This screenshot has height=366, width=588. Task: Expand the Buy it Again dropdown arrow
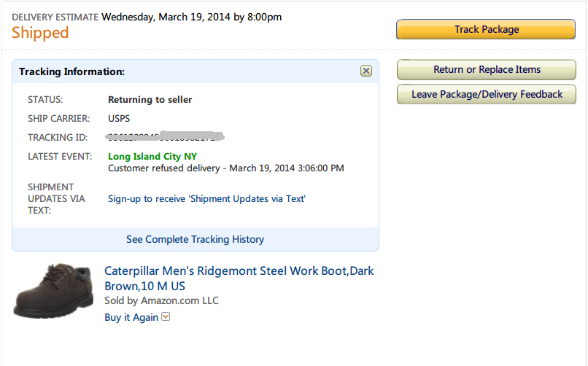pyautogui.click(x=166, y=317)
